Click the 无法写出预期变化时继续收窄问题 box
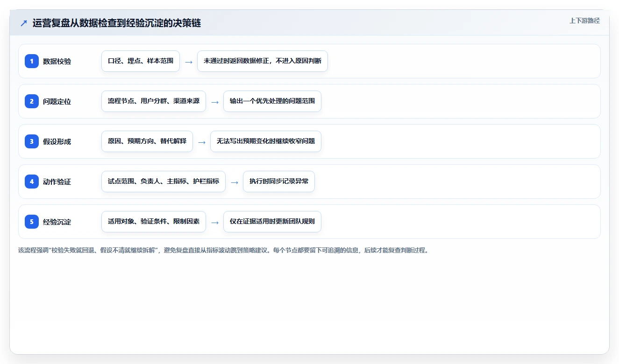This screenshot has height=364, width=619. pos(266,141)
